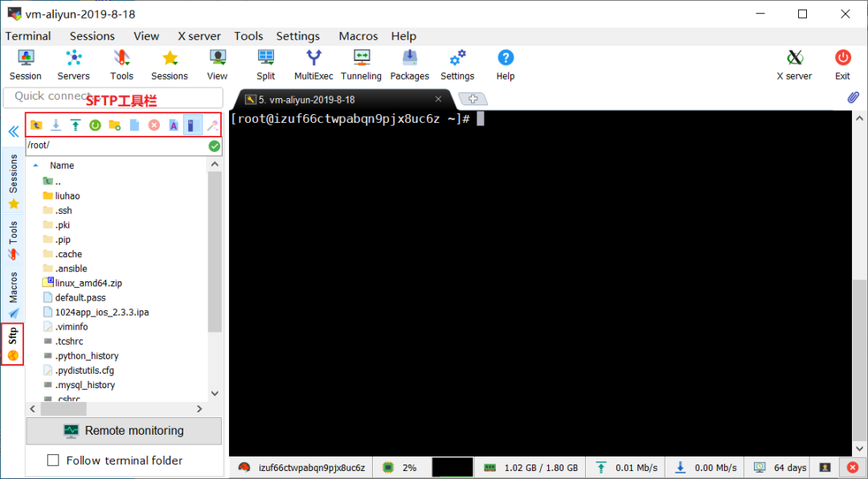Download selected files with SFTP download icon
Screen dimensions: 868x479
(56, 125)
